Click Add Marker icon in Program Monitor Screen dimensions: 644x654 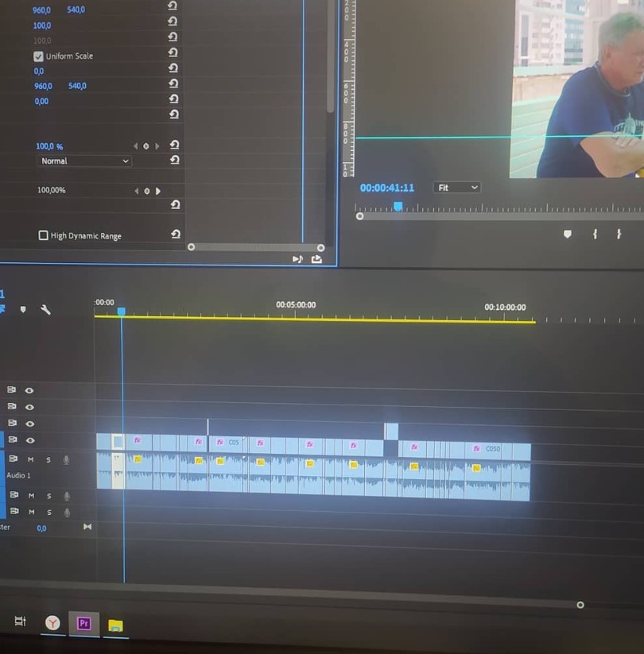coord(567,234)
